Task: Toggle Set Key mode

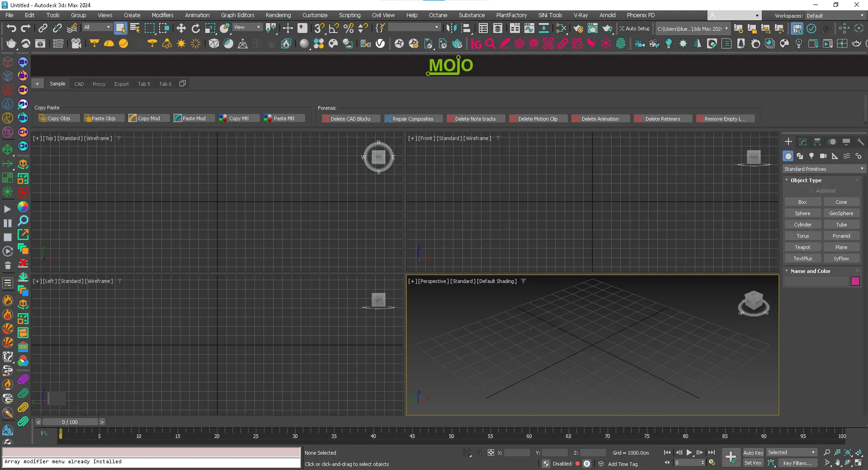Action: (x=753, y=463)
